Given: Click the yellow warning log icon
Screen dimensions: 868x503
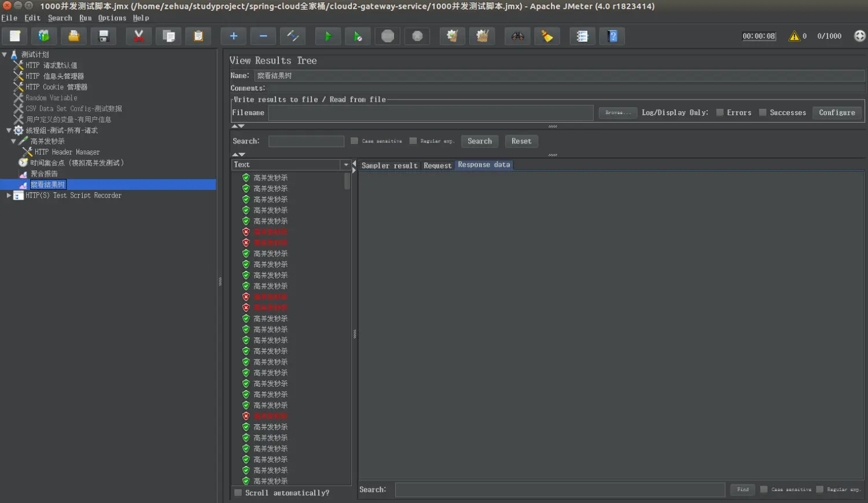Looking at the screenshot, I should tap(794, 36).
